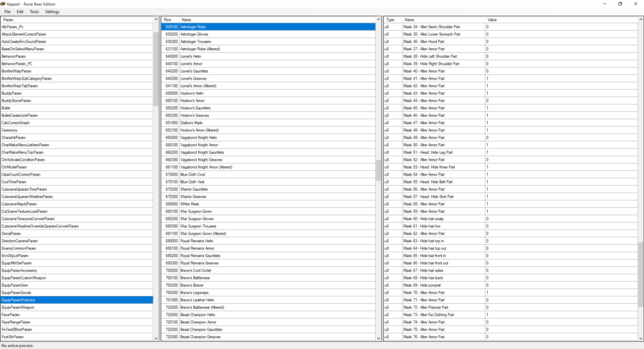Select row Vagabond Knight Helm
644x349 pixels.
click(x=269, y=138)
